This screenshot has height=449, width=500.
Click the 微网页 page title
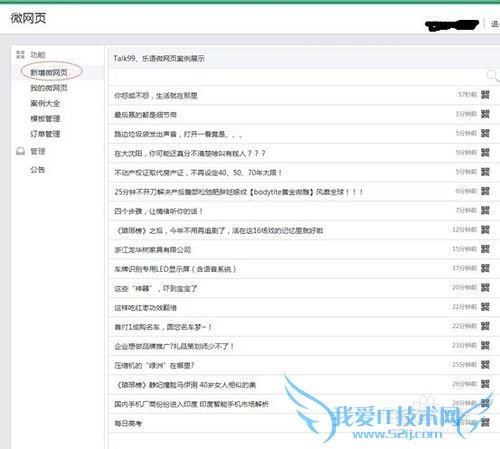point(28,18)
